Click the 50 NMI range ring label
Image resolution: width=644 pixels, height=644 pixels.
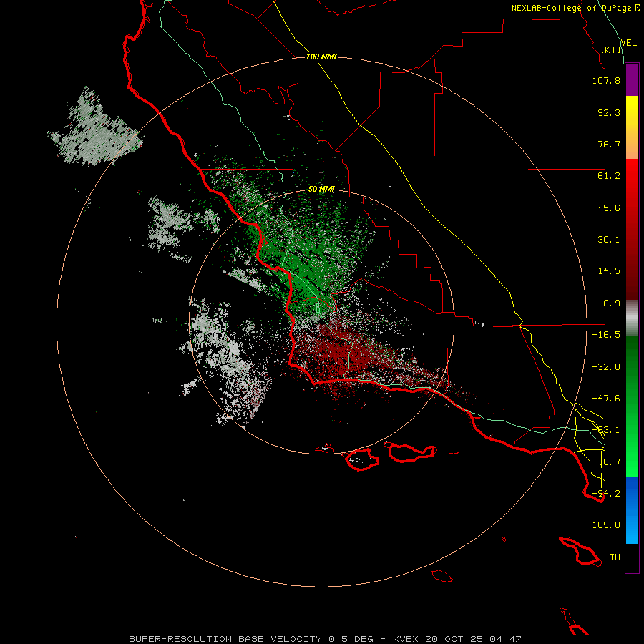(x=321, y=190)
